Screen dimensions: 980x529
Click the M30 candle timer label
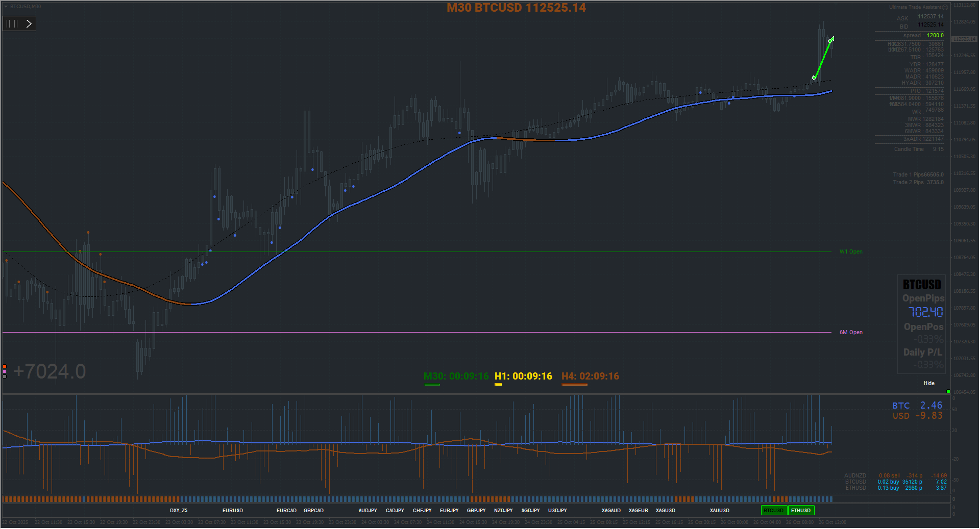point(456,376)
